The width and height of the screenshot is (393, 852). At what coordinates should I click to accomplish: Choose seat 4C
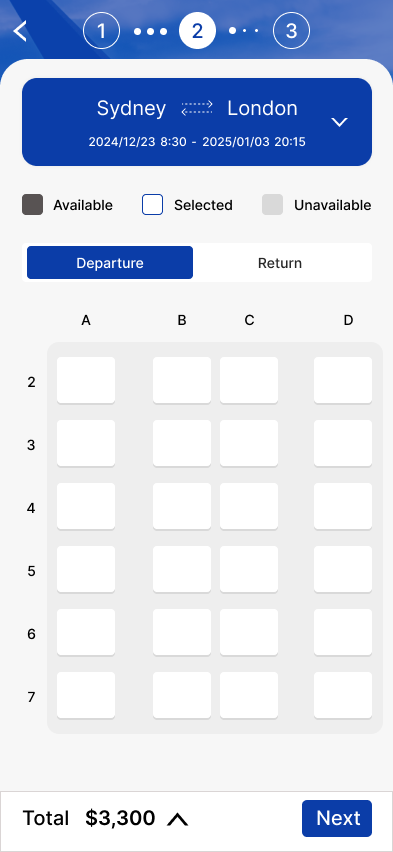click(x=249, y=506)
